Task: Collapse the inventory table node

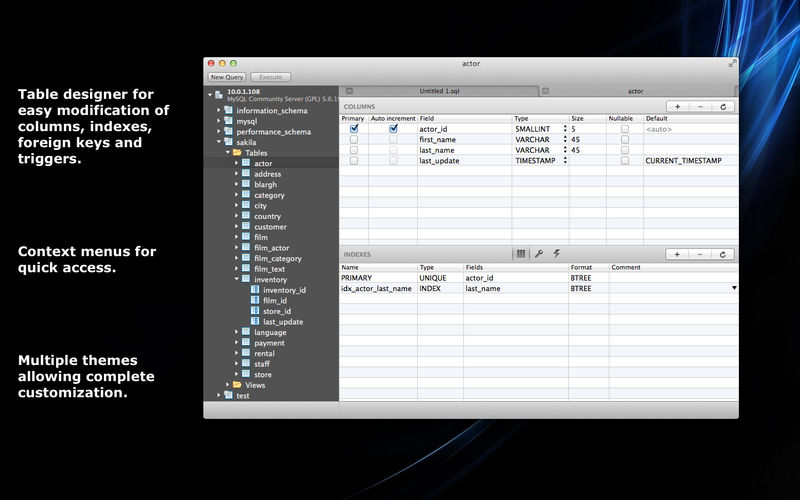Action: pyautogui.click(x=237, y=280)
